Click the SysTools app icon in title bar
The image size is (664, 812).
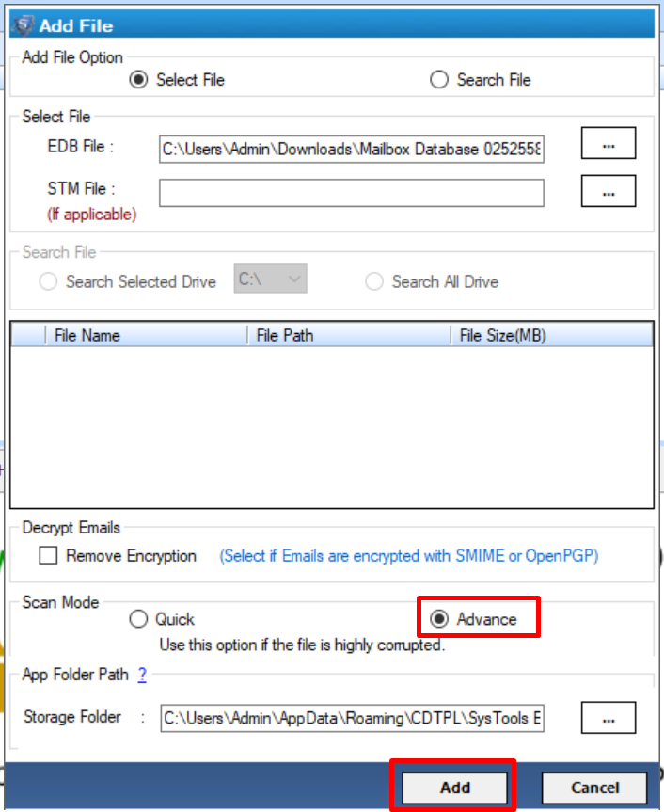[x=24, y=25]
